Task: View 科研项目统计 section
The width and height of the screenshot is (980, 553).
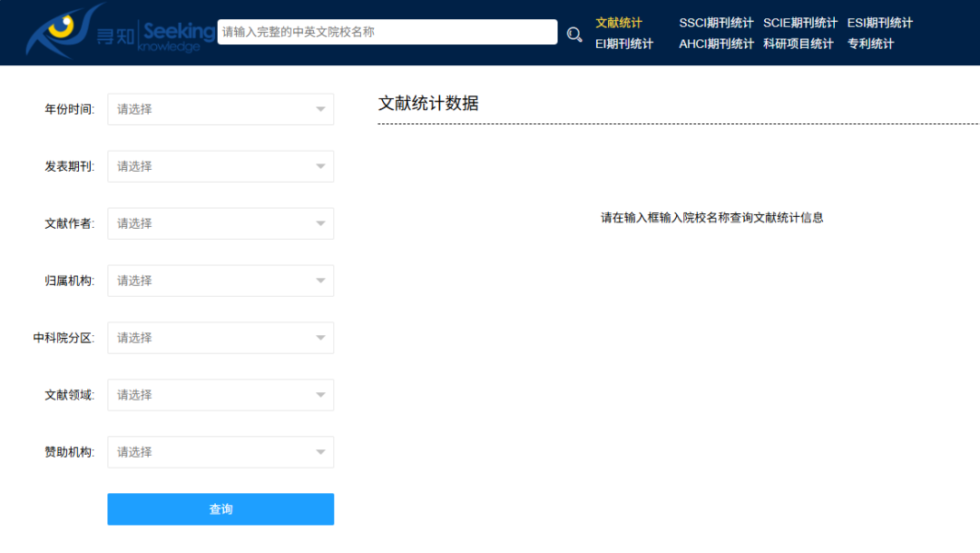Action: coord(798,44)
